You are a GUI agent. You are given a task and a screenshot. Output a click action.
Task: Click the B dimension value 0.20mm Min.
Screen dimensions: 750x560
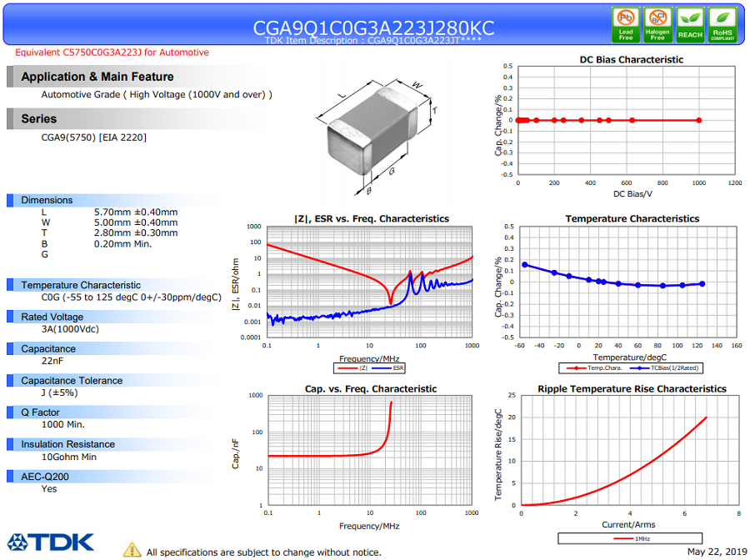pos(123,244)
